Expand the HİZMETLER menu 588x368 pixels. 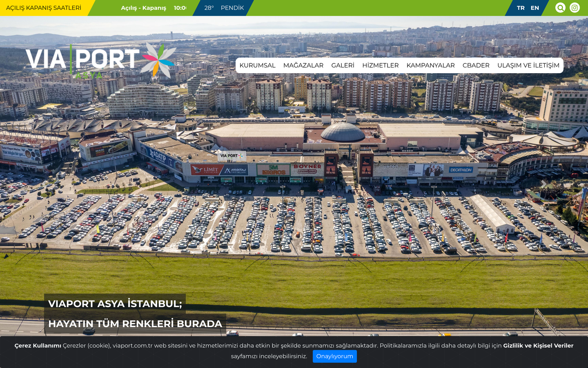(381, 65)
